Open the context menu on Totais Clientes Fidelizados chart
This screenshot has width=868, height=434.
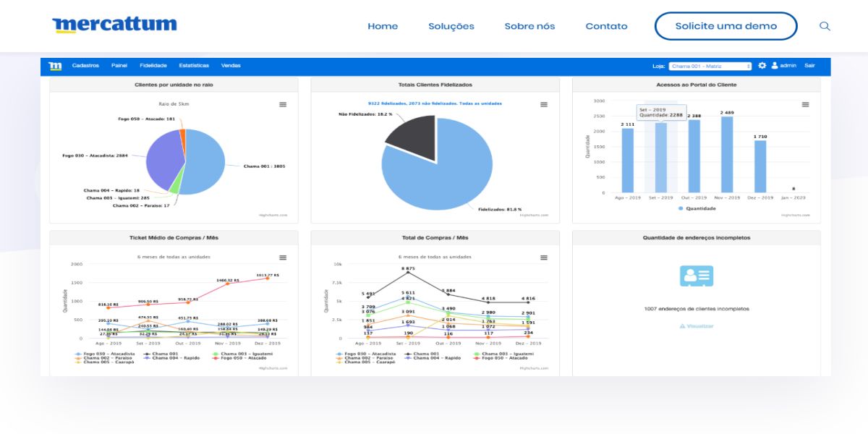(543, 103)
